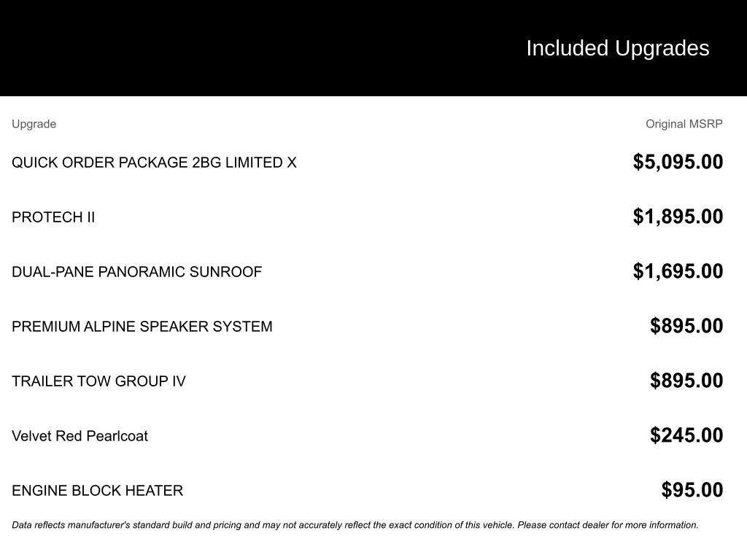The image size is (747, 560).
Task: Select the Dual-Pane Panoramic Sunroof upgrade
Action: point(136,272)
